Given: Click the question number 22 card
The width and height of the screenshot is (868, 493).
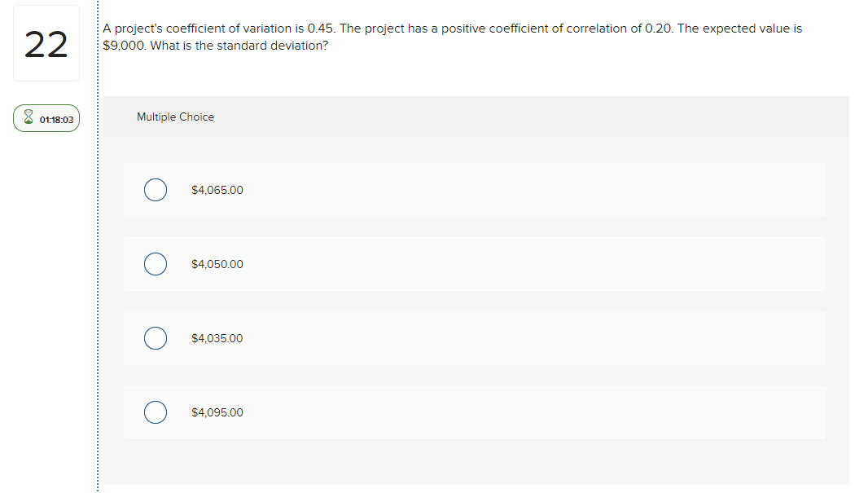Looking at the screenshot, I should click(x=46, y=42).
